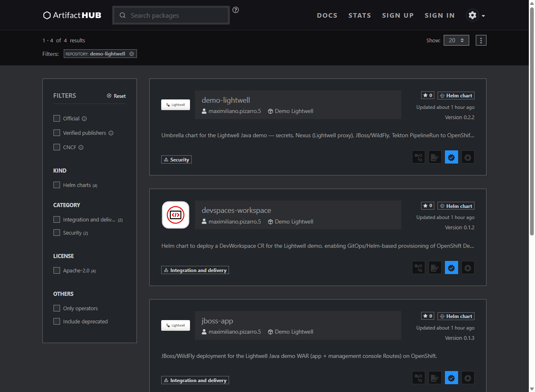
Task: Click the demo-lightwell package logo
Action: pos(176,105)
